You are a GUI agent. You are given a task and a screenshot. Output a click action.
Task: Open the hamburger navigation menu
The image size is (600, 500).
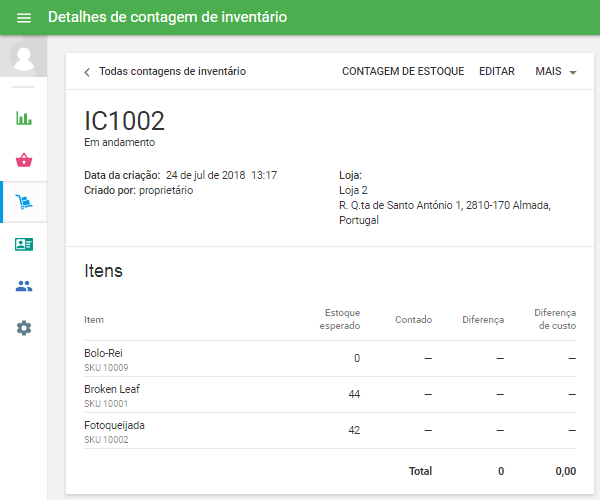tap(24, 18)
